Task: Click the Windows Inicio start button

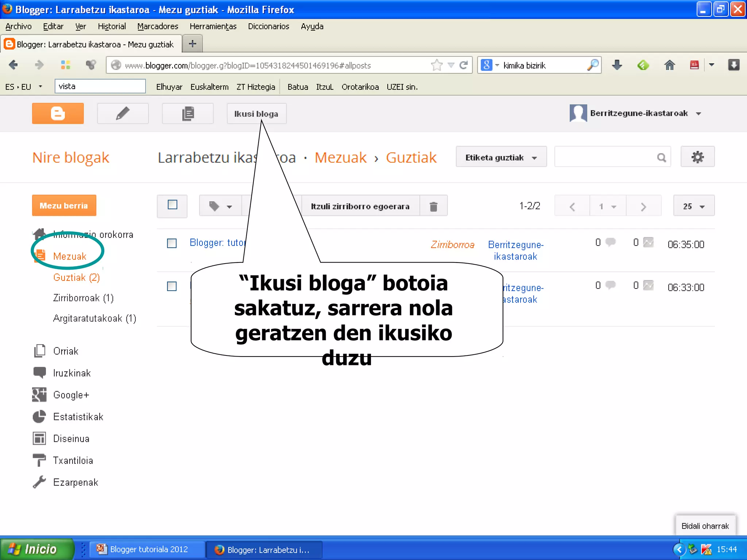Action: pyautogui.click(x=36, y=549)
